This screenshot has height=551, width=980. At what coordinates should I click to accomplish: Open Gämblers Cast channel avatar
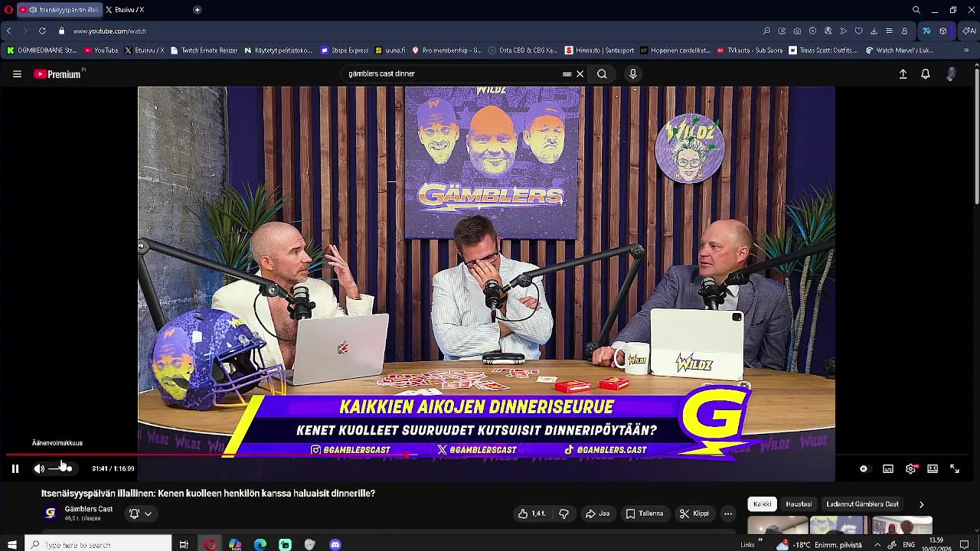click(x=51, y=513)
